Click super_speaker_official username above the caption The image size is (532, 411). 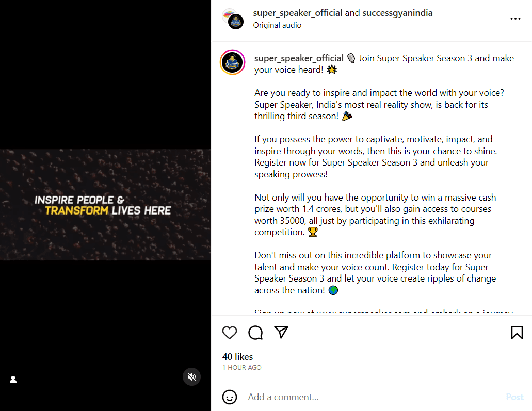tap(298, 58)
